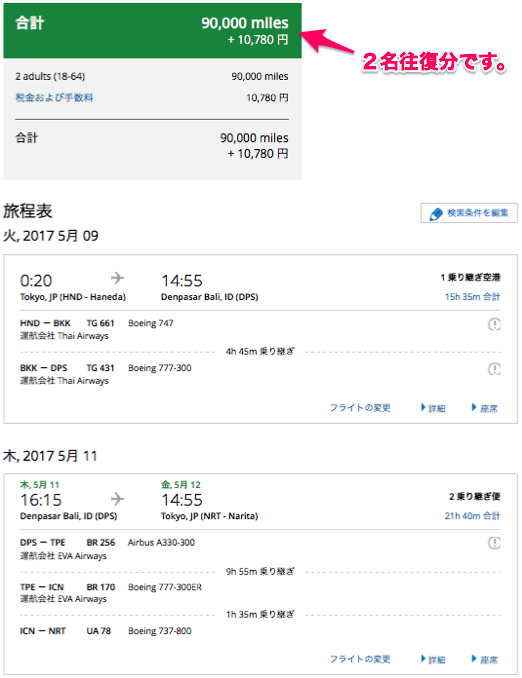Screen dimensions: 522x678
Task: Click the date 火, 2017 5月 09
Action: click(x=51, y=236)
